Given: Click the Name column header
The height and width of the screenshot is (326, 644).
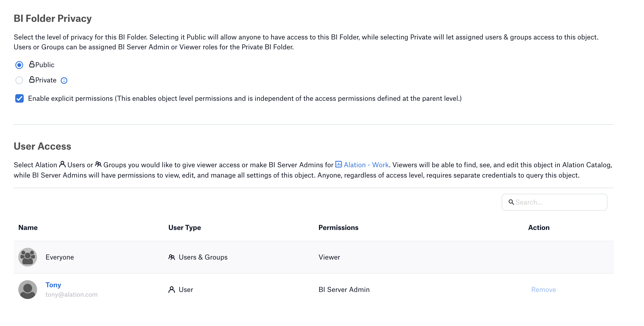Looking at the screenshot, I should 28,227.
